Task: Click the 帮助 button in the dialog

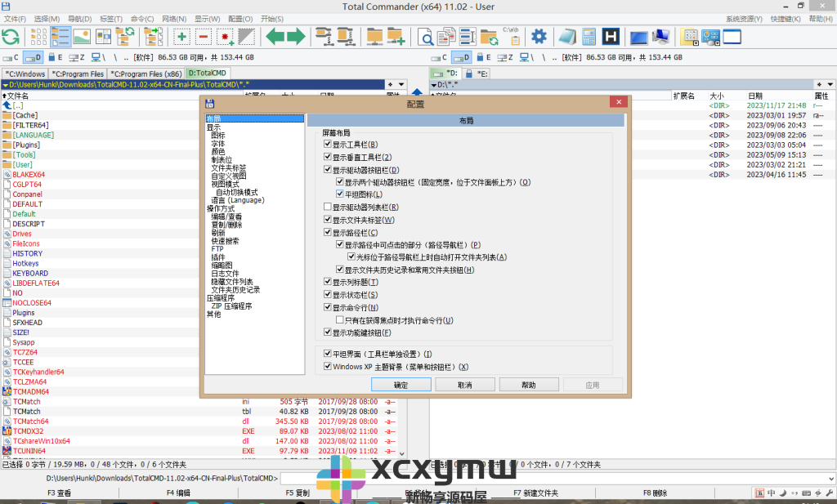Action: point(529,384)
